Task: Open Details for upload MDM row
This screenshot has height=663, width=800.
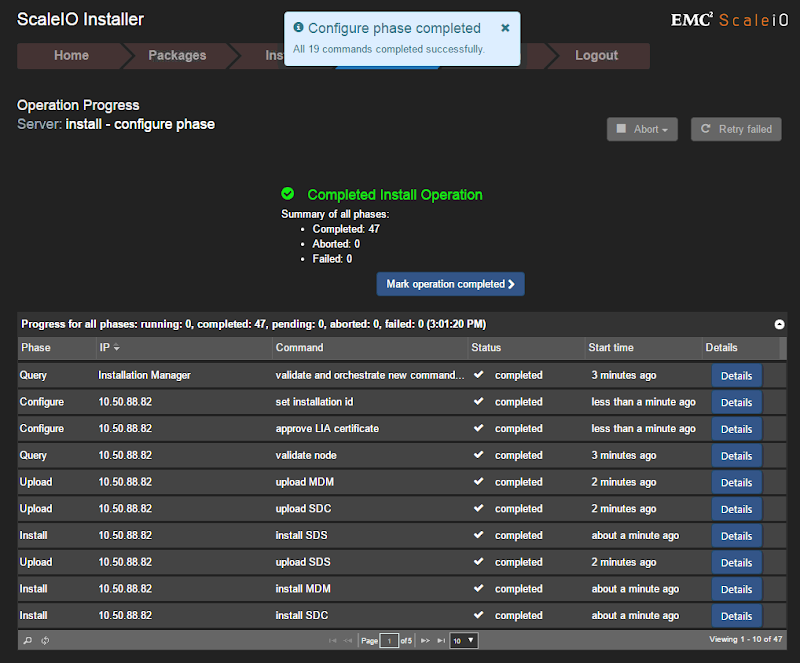Action: point(736,482)
